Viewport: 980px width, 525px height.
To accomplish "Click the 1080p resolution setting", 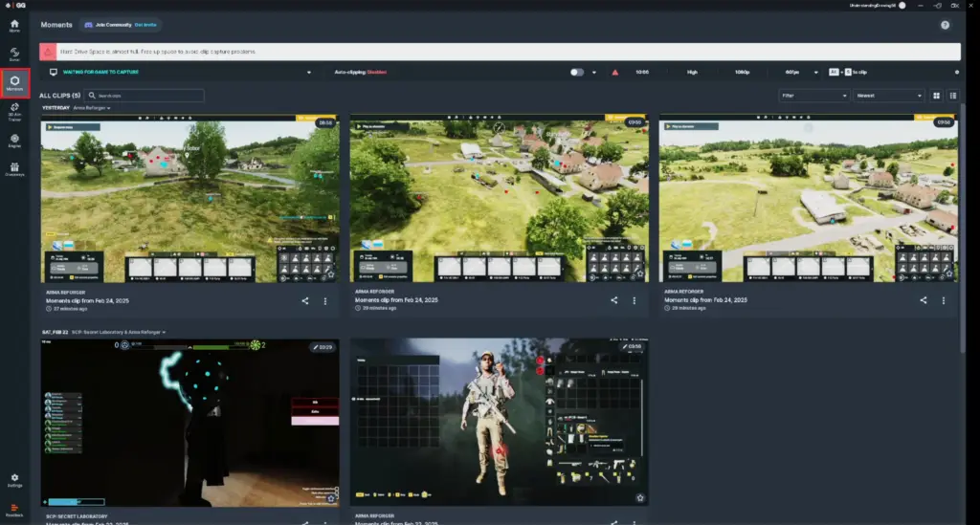I will (742, 73).
